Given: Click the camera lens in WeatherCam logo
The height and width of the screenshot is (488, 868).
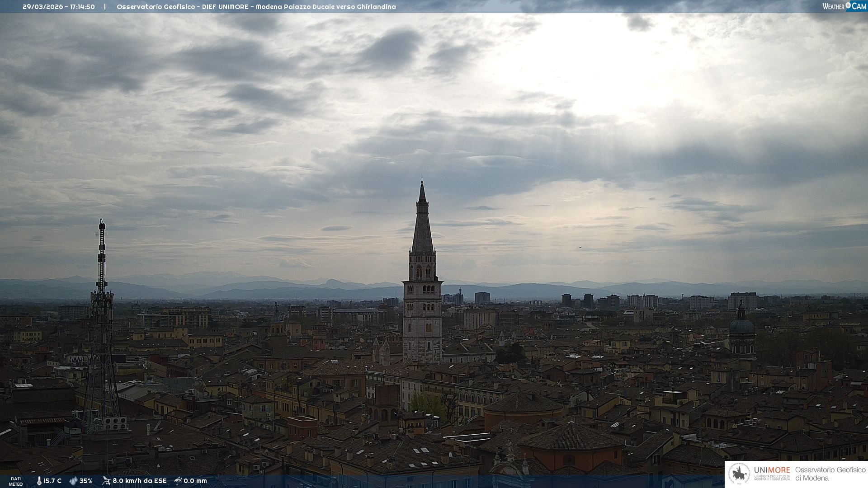Looking at the screenshot, I should tap(848, 5).
